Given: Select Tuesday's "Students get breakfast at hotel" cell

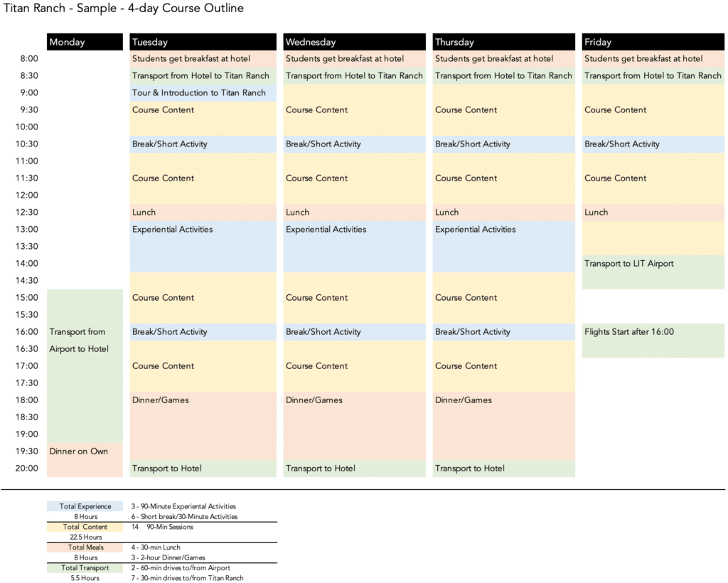Looking at the screenshot, I should point(203,59).
